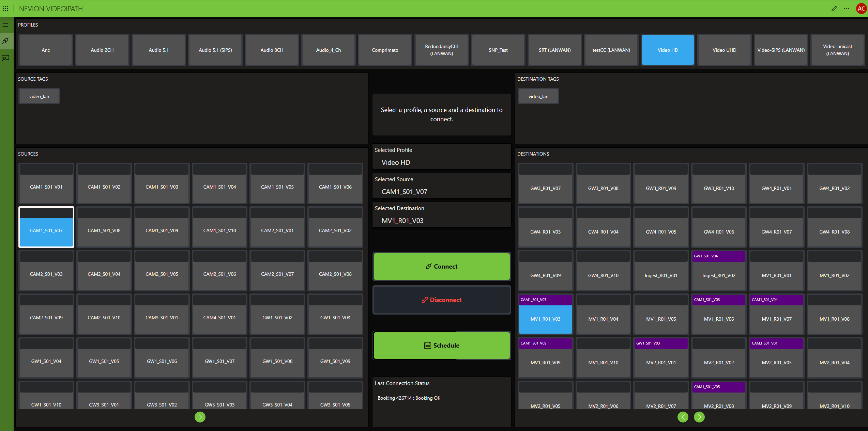This screenshot has height=431, width=868.
Task: Select source GW1_S01_V09
Action: (335, 357)
